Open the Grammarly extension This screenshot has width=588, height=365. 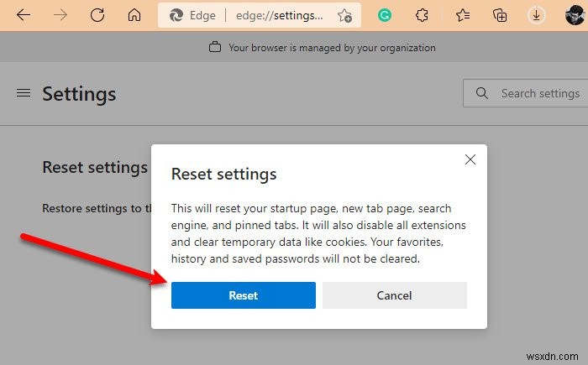pos(384,15)
